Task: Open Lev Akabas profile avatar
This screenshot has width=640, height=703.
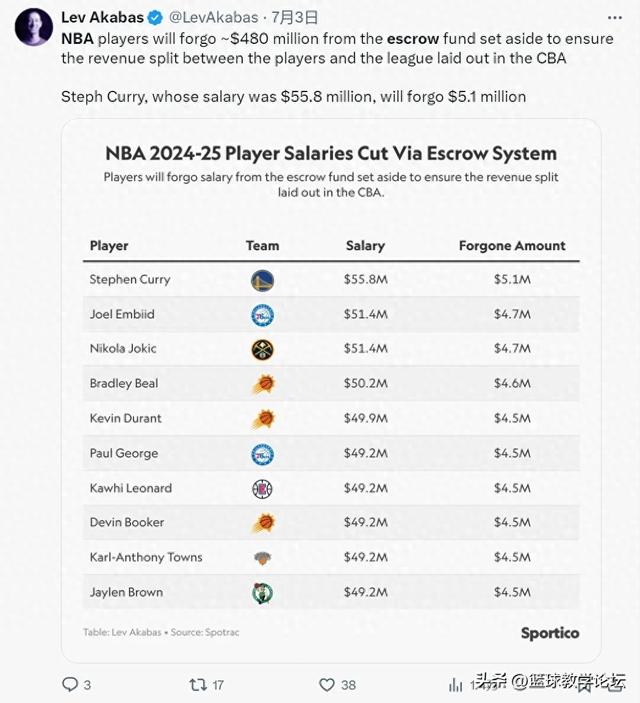Action: [x=34, y=26]
